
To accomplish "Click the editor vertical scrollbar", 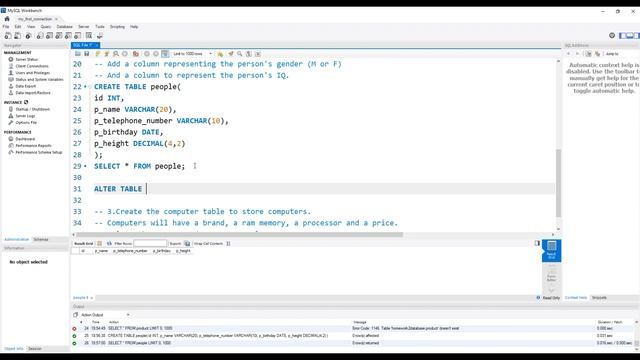I will click(x=558, y=183).
